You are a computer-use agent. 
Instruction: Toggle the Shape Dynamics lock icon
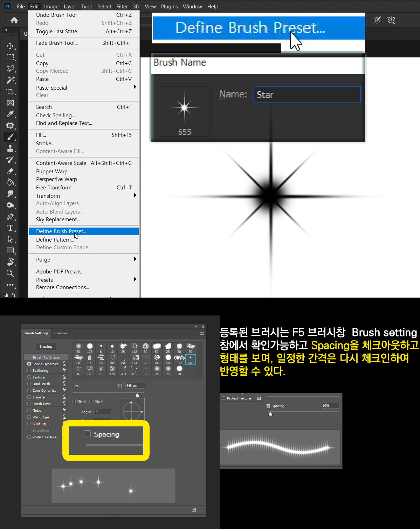click(64, 364)
